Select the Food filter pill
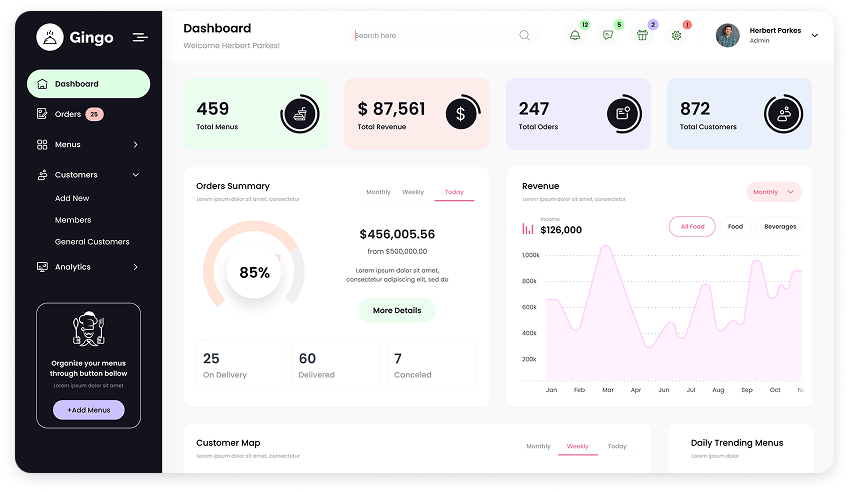The image size is (849, 492). [x=735, y=227]
